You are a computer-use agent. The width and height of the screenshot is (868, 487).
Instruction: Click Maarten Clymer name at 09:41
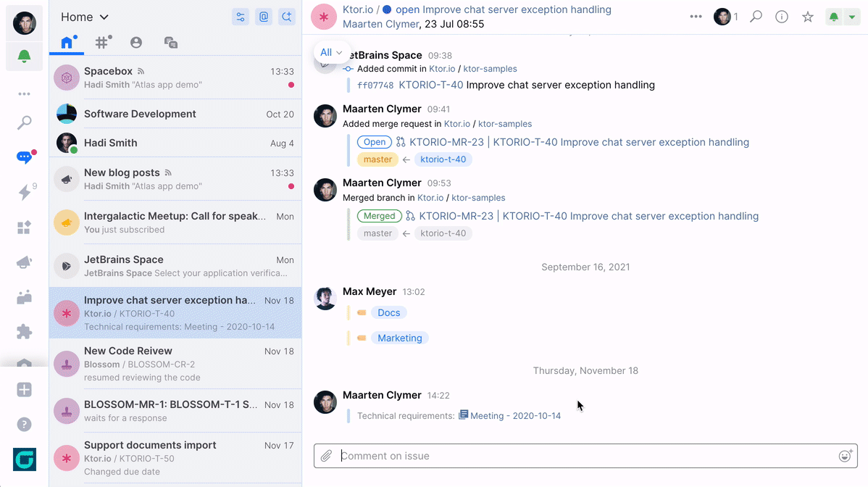pos(382,109)
